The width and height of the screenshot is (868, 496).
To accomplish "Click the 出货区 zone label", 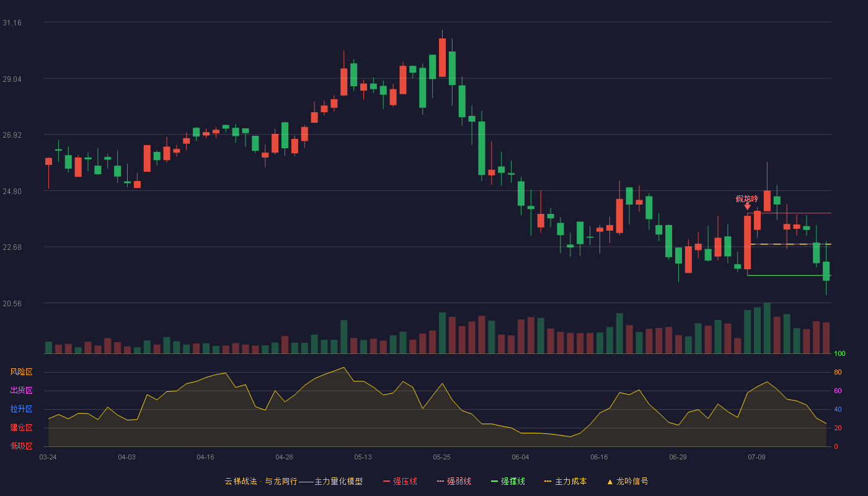I will click(x=21, y=391).
